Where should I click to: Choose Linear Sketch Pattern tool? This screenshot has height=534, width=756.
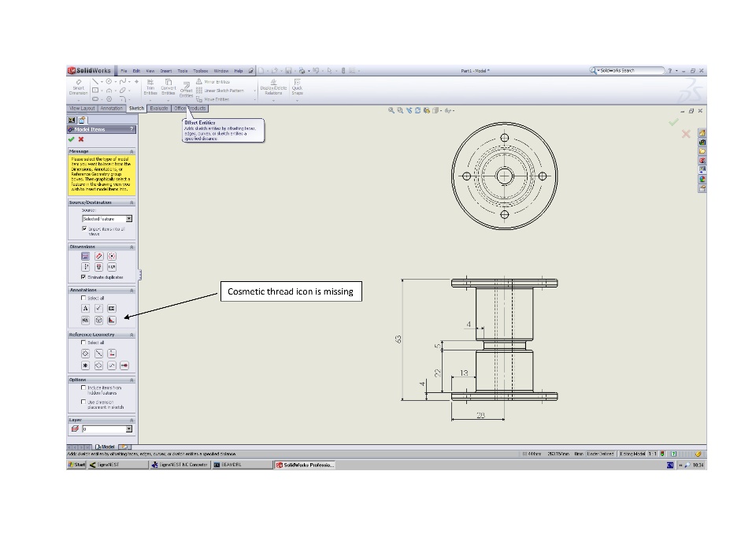220,91
